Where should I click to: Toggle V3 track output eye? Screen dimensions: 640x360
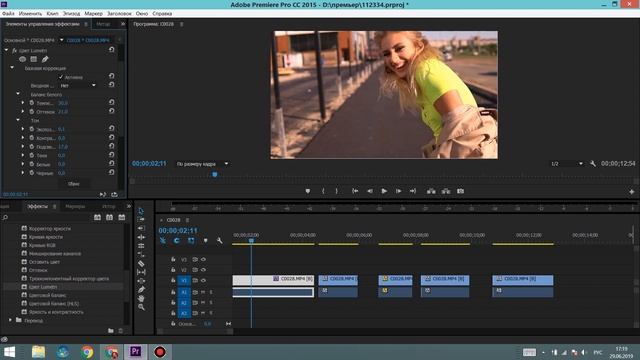203,259
